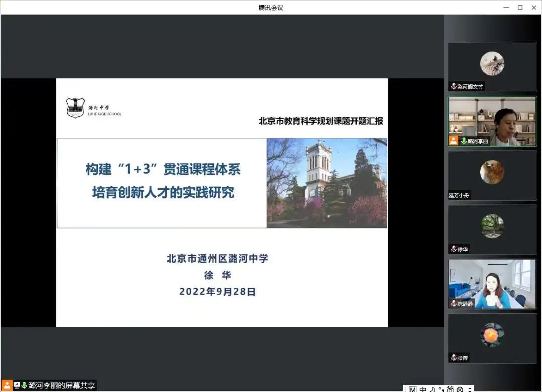Screen dimensions: 542x392
Task: Click the orange person icon in bottom-left status bar
Action: pos(7,385)
